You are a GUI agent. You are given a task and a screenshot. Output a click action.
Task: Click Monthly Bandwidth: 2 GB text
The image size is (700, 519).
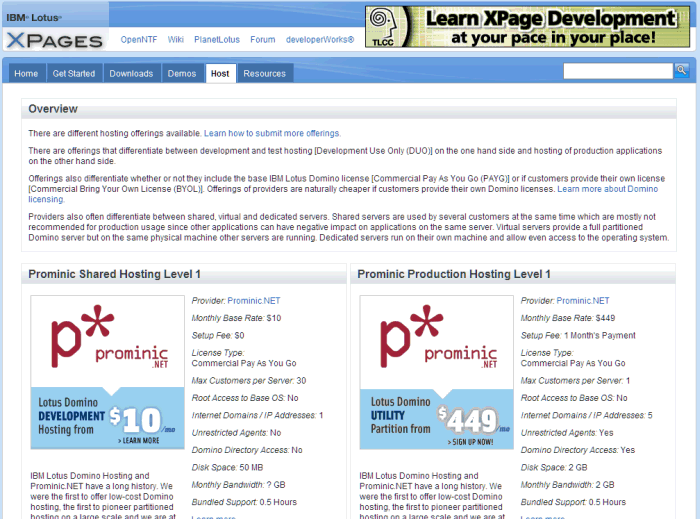point(567,485)
